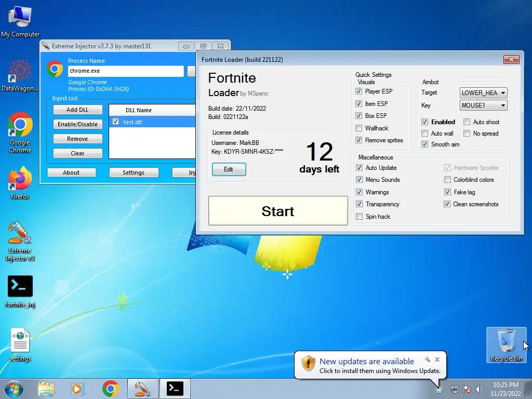The height and width of the screenshot is (399, 532).
Task: Click the Process Name input field
Action: click(126, 71)
